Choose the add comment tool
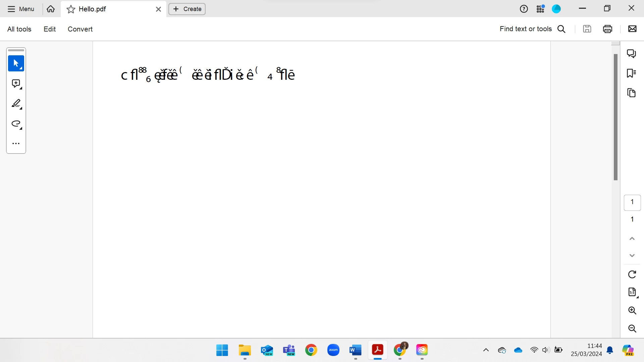Viewport: 644px width, 362px height. point(16,83)
